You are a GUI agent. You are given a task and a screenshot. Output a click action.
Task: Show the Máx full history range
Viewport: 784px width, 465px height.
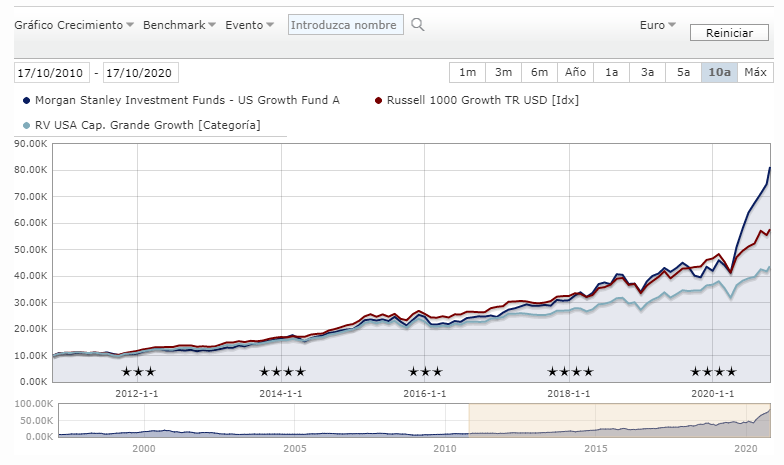(755, 72)
